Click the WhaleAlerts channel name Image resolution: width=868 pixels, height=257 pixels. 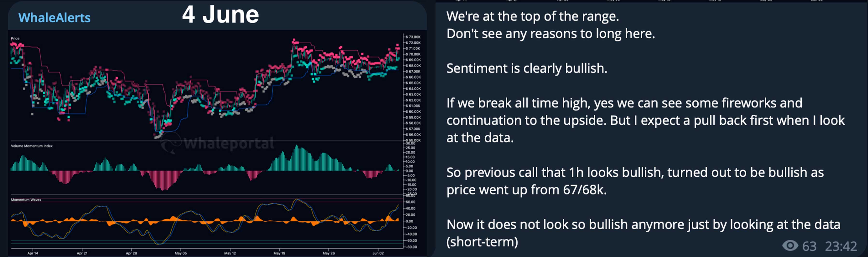coord(54,18)
